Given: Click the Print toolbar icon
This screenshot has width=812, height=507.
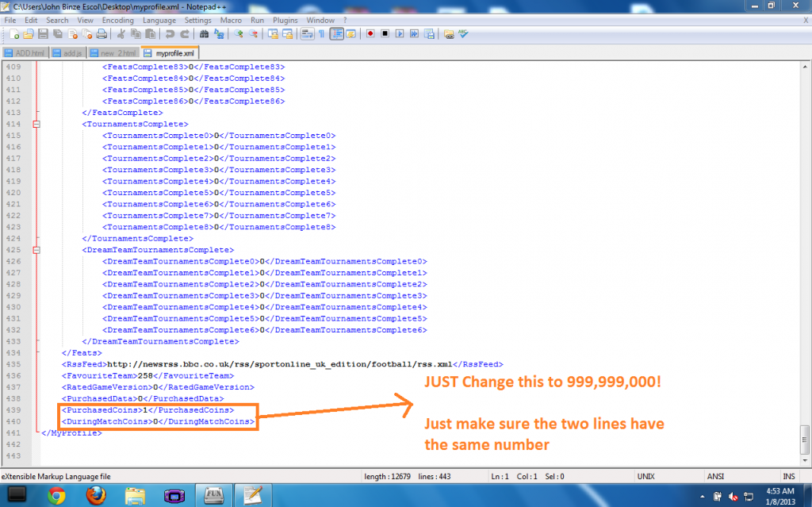Looking at the screenshot, I should pyautogui.click(x=102, y=34).
